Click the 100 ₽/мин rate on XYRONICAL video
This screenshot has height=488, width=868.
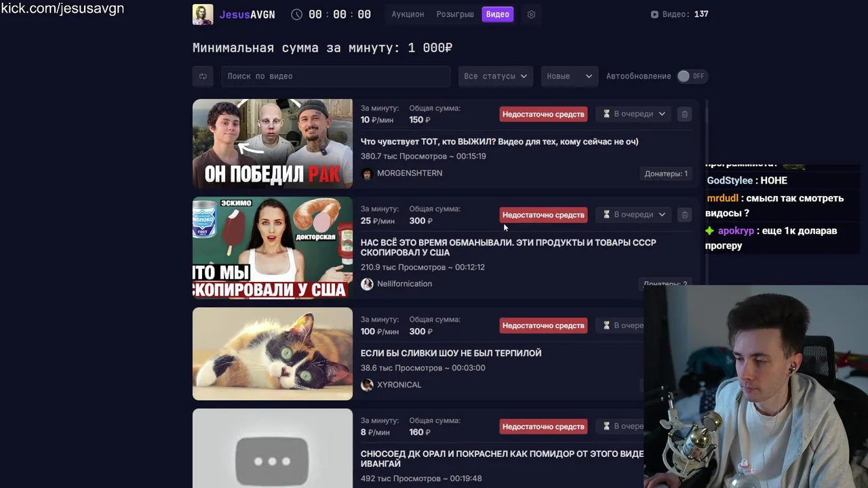tap(380, 331)
